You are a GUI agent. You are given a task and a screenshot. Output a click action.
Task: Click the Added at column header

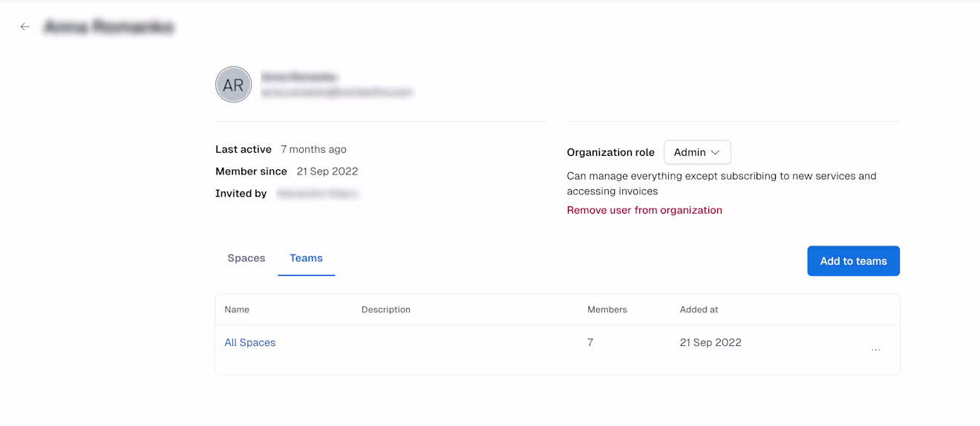(699, 309)
